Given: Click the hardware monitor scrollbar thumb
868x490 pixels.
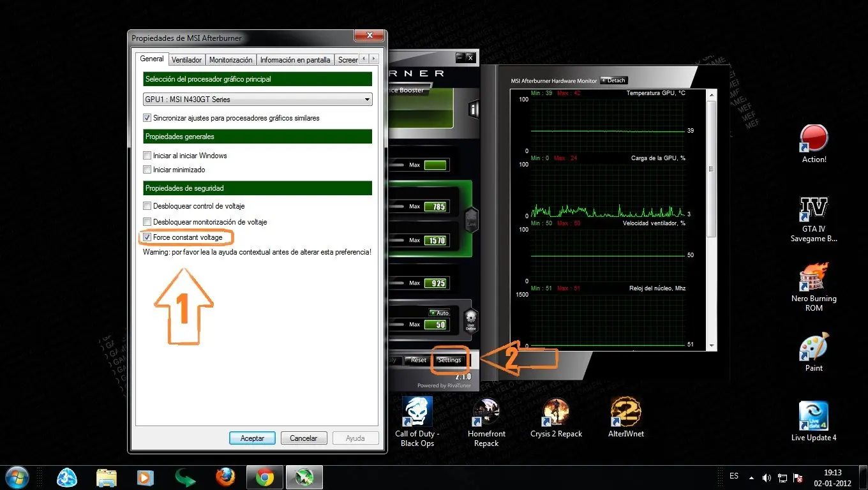Looking at the screenshot, I should pos(712,169).
